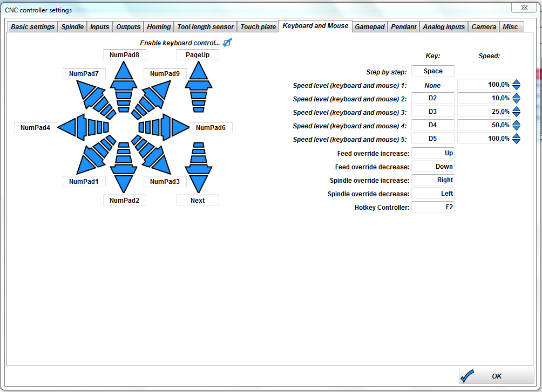Open the Tool length sensor tab
542x392 pixels.
click(206, 26)
